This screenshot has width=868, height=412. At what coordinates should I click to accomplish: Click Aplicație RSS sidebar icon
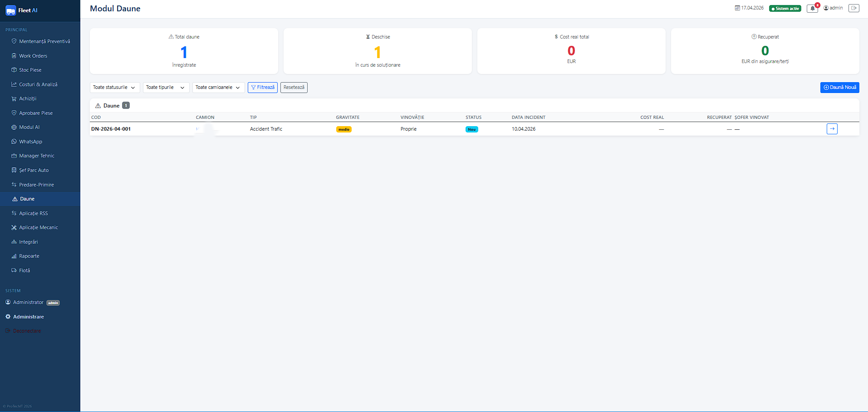tap(14, 213)
